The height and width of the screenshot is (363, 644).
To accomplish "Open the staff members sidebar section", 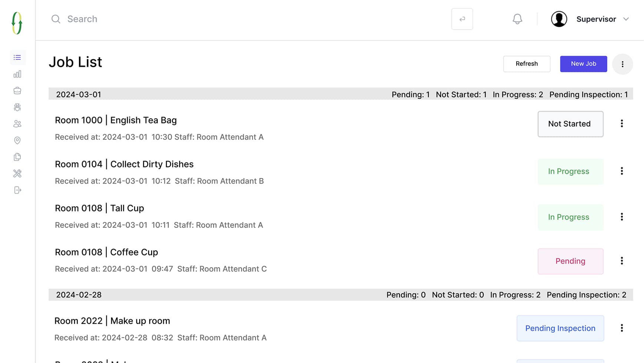I will [x=17, y=124].
